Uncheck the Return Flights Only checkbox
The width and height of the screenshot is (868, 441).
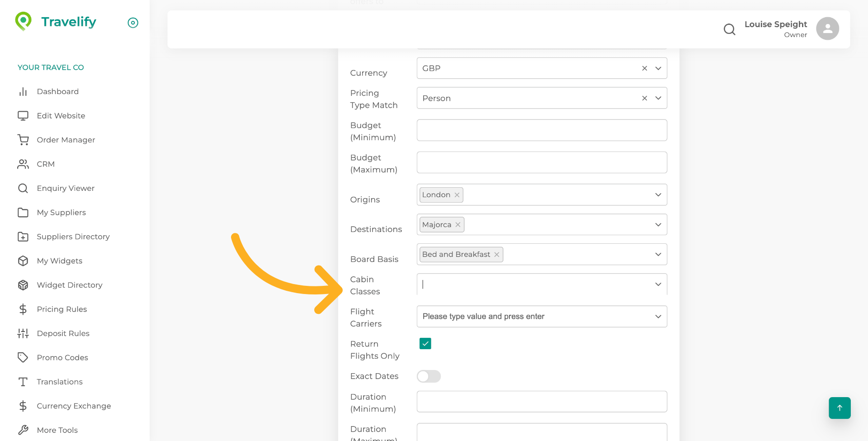pos(425,344)
